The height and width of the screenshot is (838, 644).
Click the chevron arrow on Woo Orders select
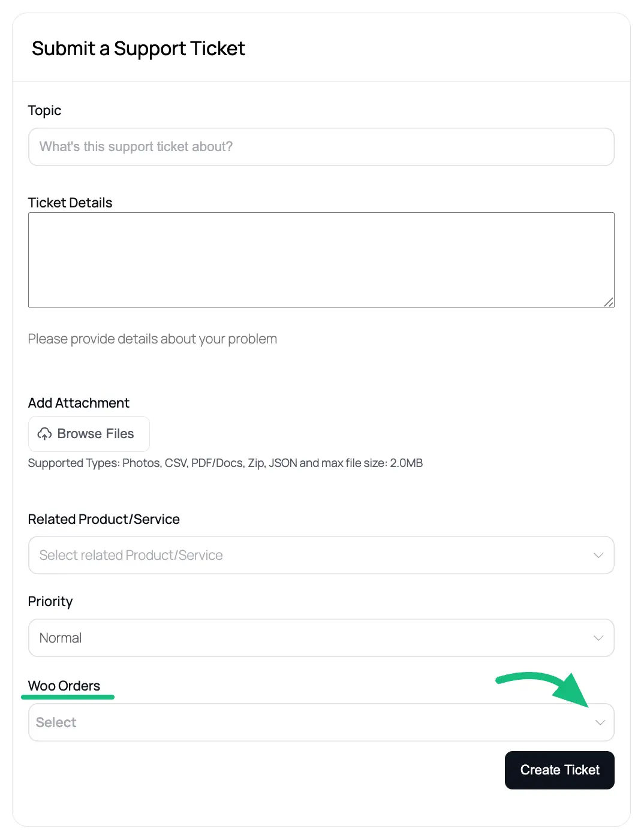point(600,722)
